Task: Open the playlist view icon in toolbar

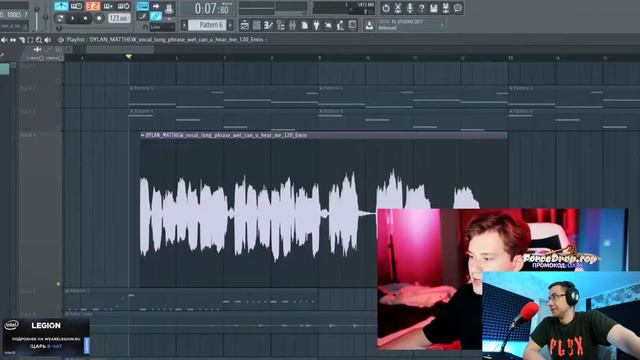Action: 244,25
